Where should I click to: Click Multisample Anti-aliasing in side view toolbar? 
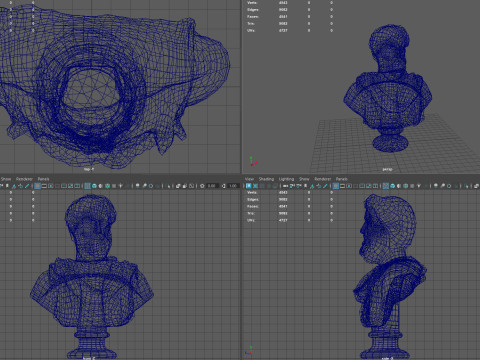(x=449, y=186)
